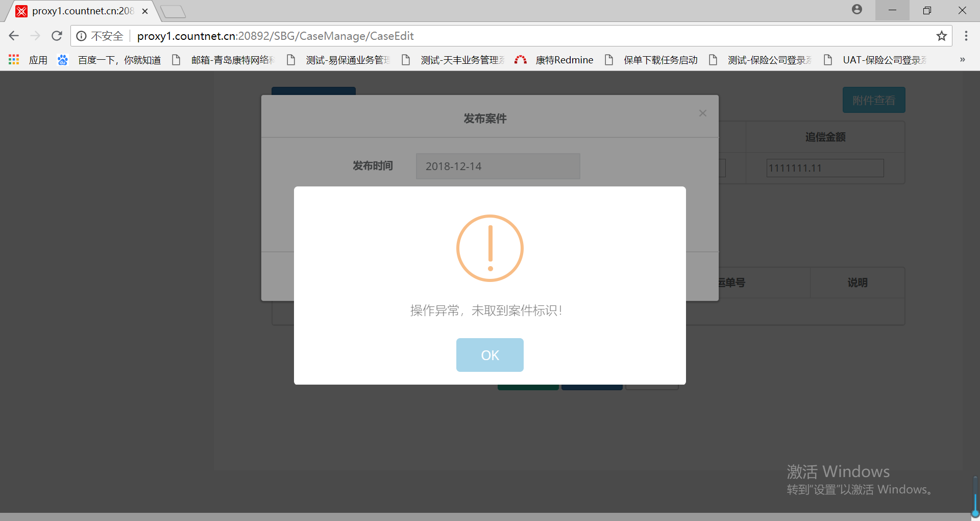Select the proxy1.countnet.cn tab

(82, 11)
